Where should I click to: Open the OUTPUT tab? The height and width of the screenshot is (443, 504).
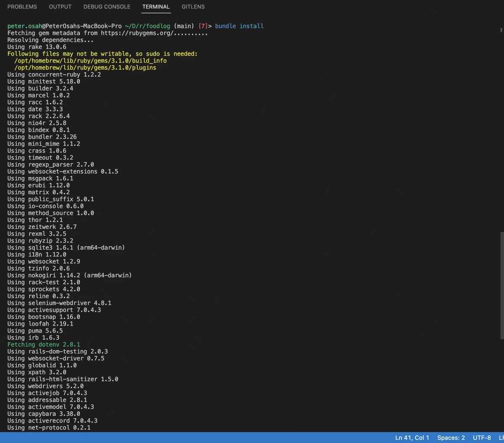(60, 7)
